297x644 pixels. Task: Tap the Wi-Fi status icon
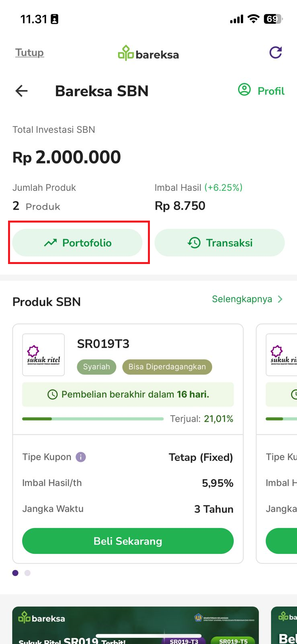click(253, 19)
